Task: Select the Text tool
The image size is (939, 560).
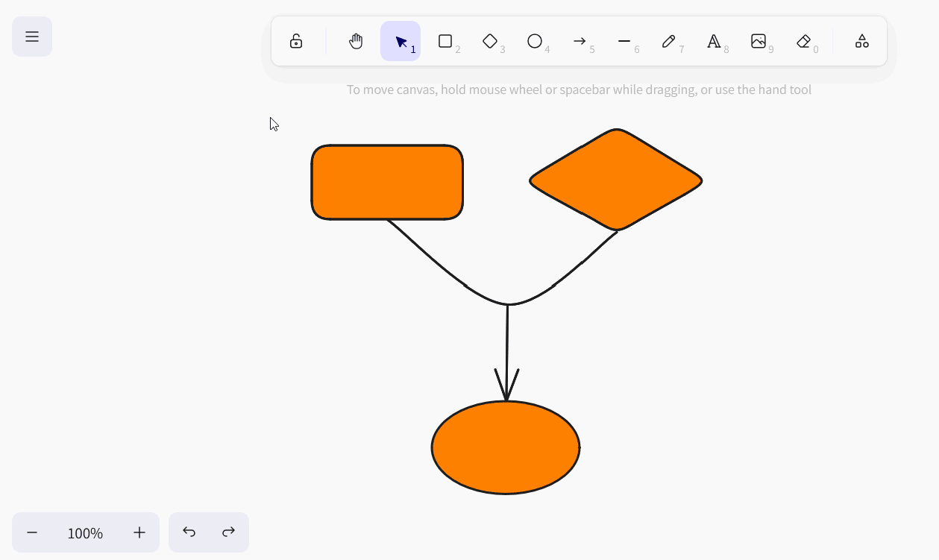Action: click(x=714, y=41)
